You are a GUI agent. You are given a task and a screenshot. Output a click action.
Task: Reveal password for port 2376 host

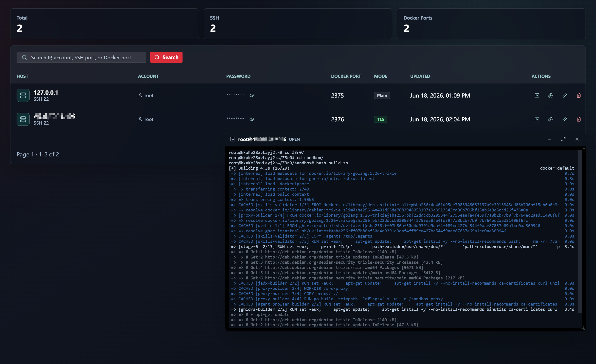point(252,119)
